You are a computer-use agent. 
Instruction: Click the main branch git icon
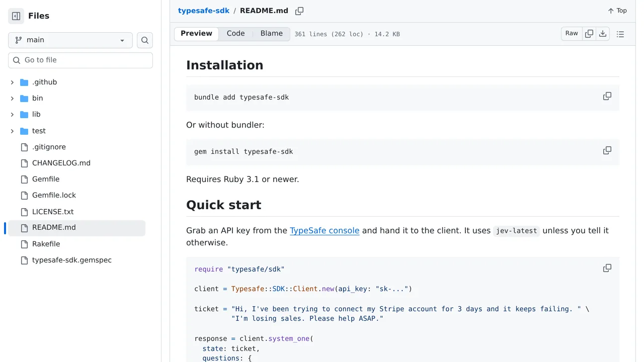19,40
